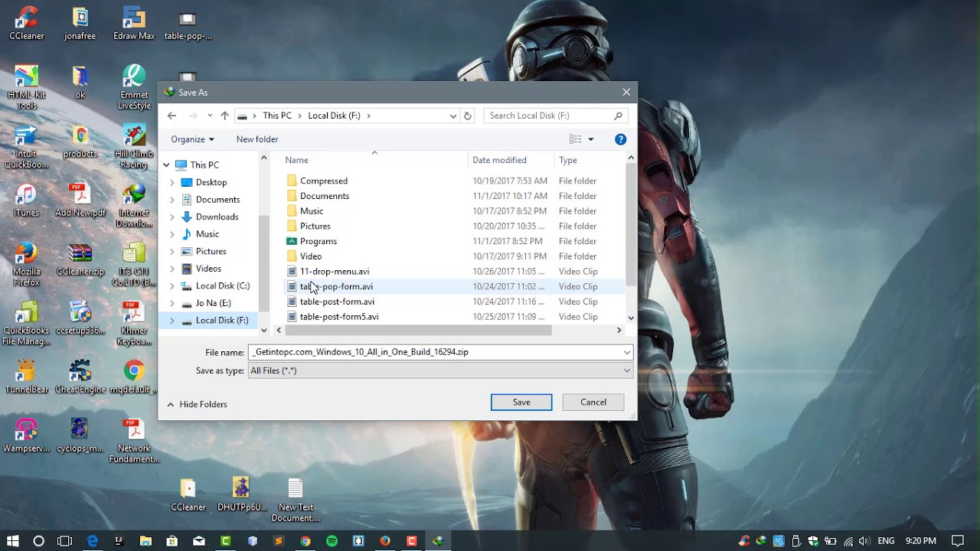Select Documents in navigation tree
Viewport: 980px width, 551px height.
coord(217,199)
